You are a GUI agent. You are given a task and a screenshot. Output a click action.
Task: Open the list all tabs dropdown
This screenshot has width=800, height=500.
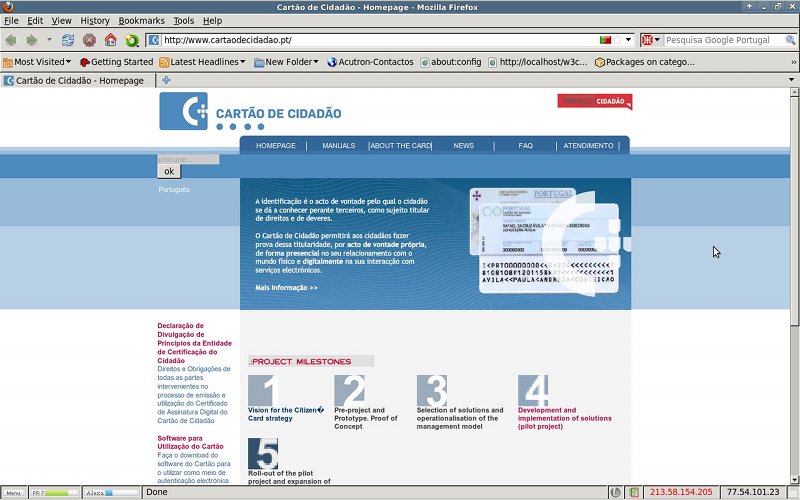[x=791, y=80]
